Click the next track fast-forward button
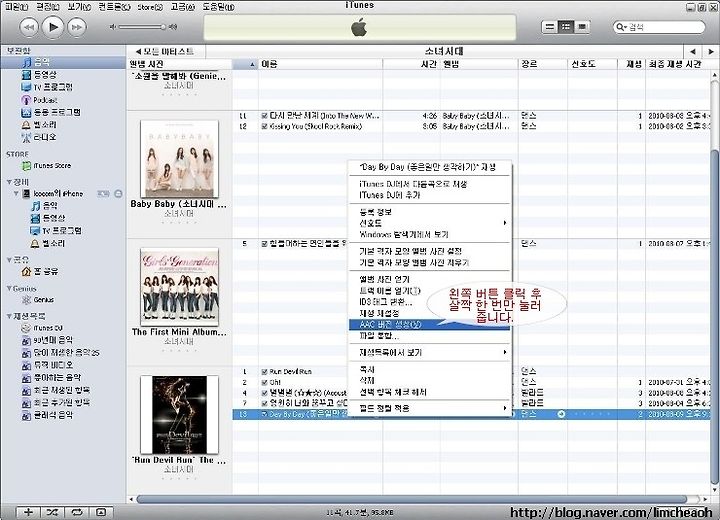Image resolution: width=720 pixels, height=520 pixels. tap(77, 27)
